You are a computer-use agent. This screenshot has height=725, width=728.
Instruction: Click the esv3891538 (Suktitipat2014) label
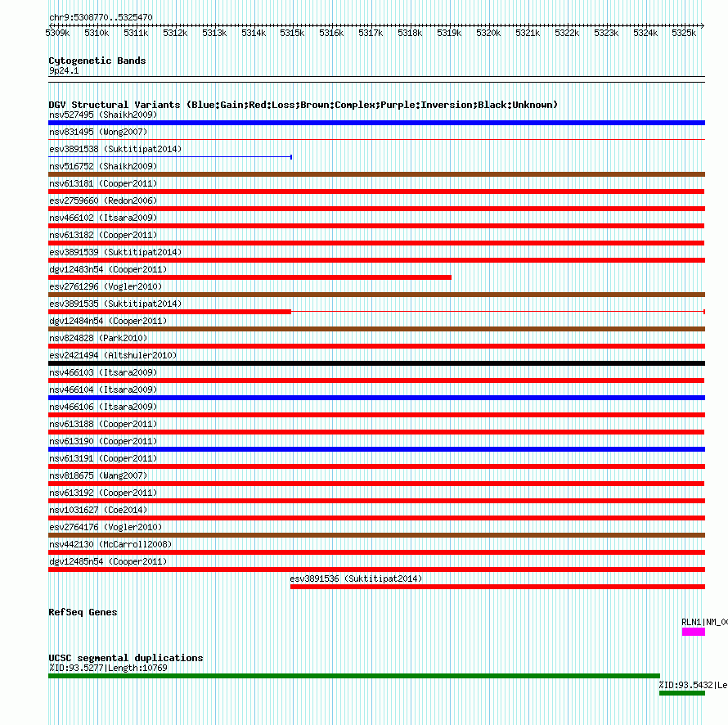(115, 149)
